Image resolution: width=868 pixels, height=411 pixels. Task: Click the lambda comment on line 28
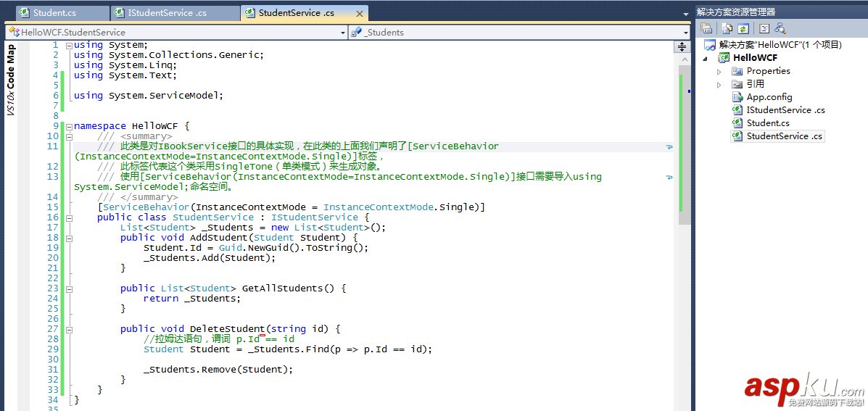219,339
